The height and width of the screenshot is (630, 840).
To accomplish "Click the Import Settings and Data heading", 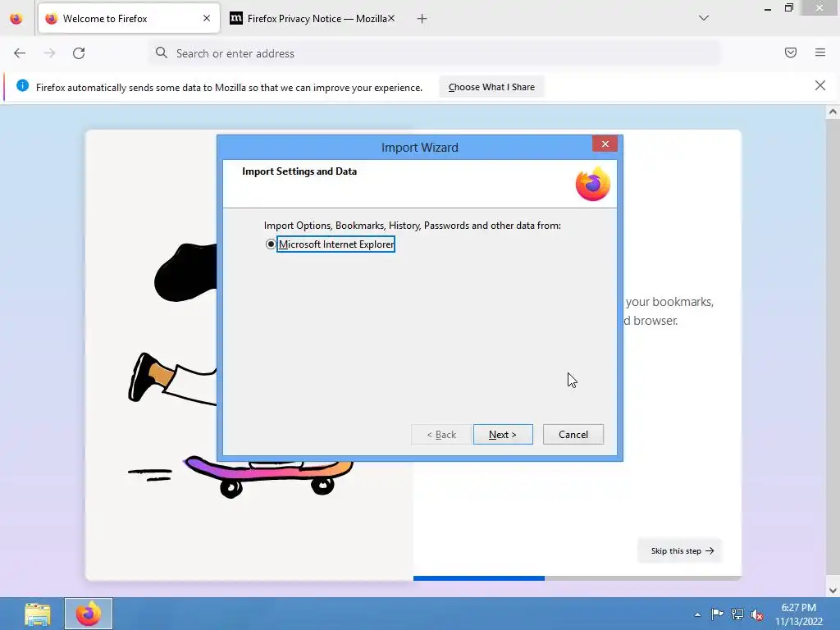I will 299,171.
